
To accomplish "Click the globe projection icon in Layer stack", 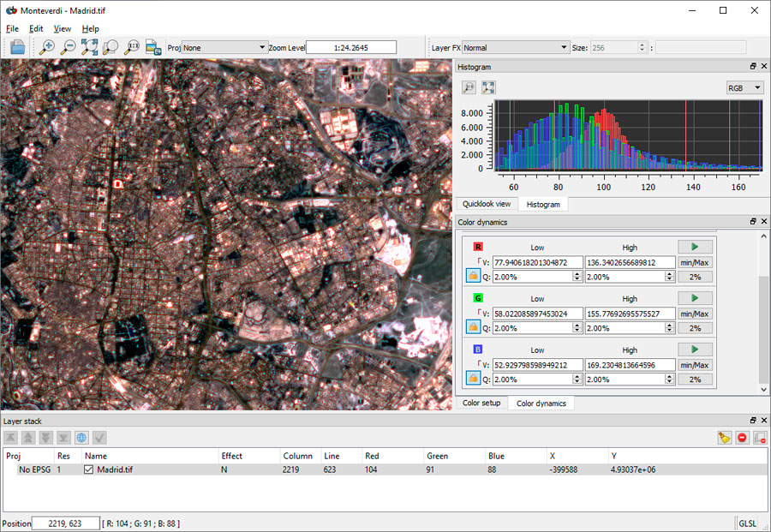I will click(x=81, y=438).
